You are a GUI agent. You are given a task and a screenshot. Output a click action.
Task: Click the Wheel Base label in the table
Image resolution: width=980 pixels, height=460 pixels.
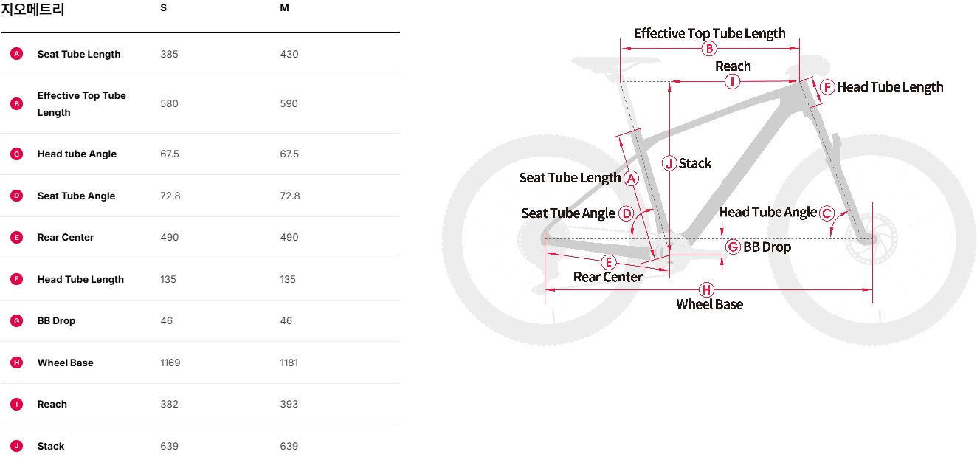(x=66, y=363)
